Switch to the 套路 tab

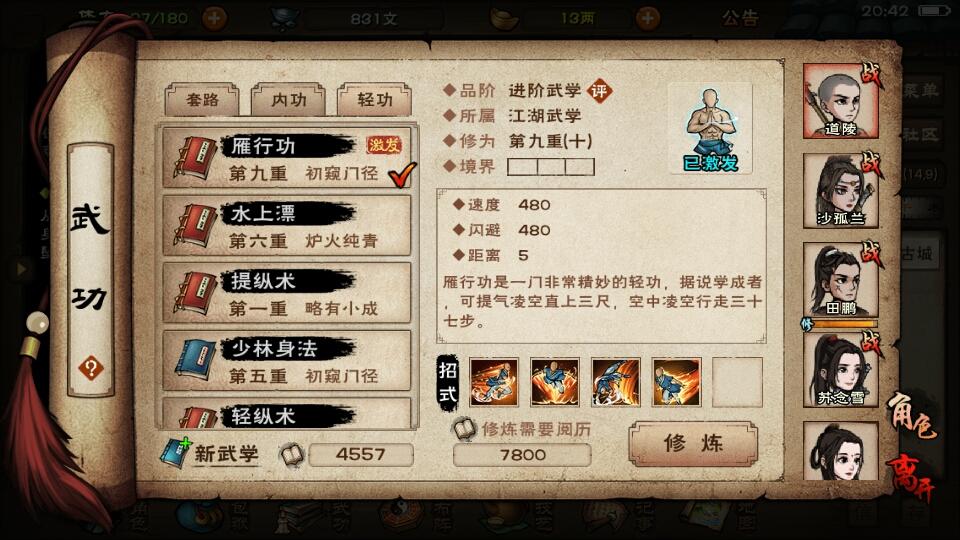202,100
